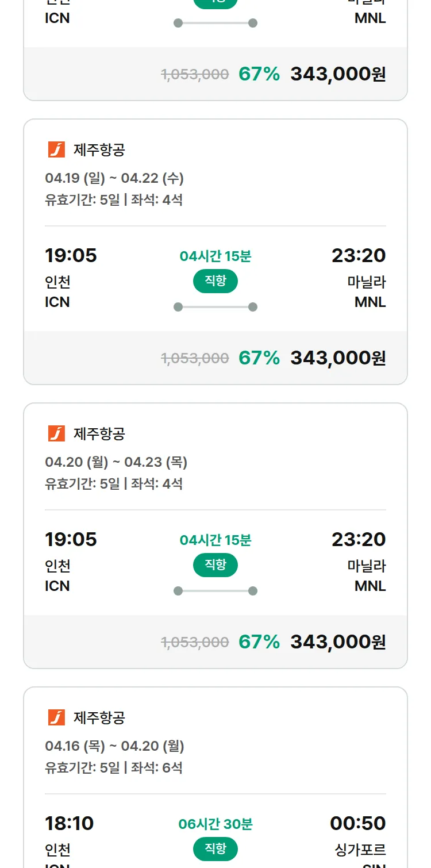Open the 04.16 (목) ~ 04.20 (월) date range

114,746
